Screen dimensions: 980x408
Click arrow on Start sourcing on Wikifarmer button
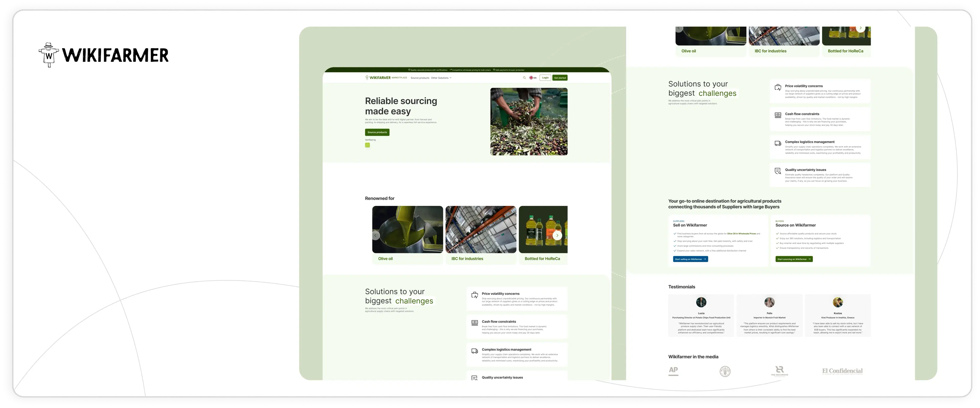coord(809,259)
